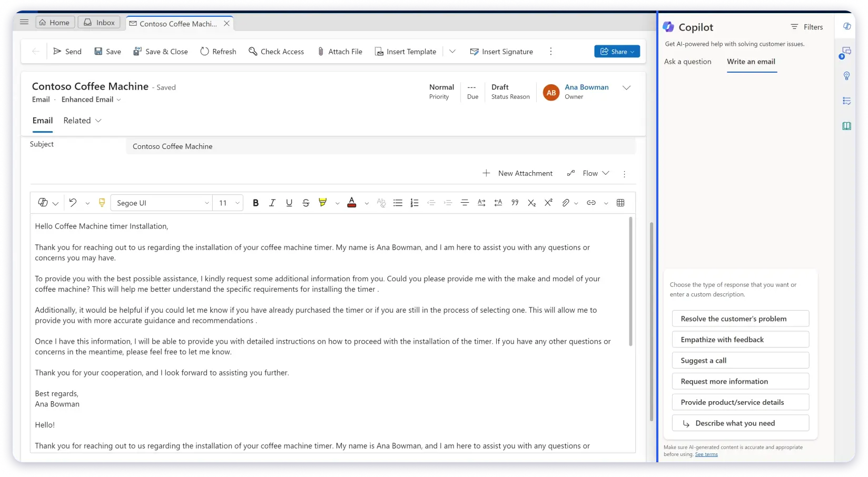Viewport: 868px width, 477px height.
Task: Open the font size 11 dropdown
Action: [x=228, y=203]
